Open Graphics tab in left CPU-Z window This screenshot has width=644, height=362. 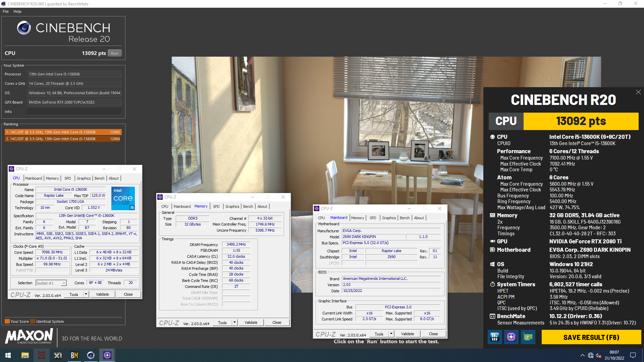(84, 178)
